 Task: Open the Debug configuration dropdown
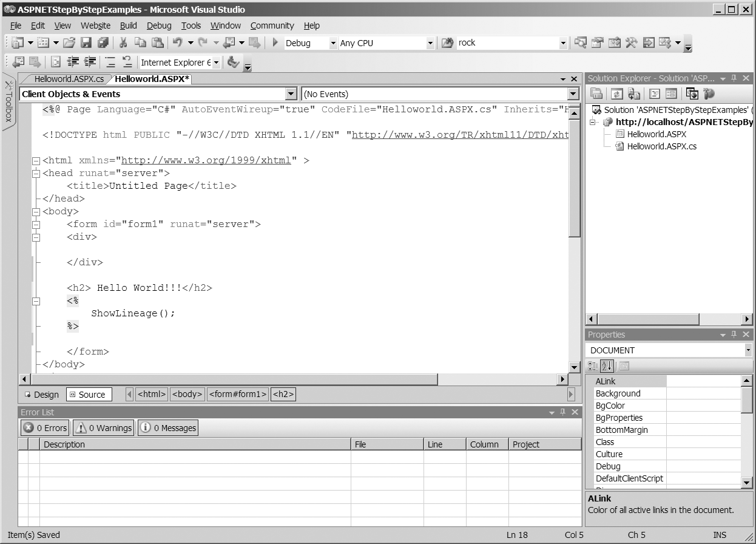[x=332, y=43]
